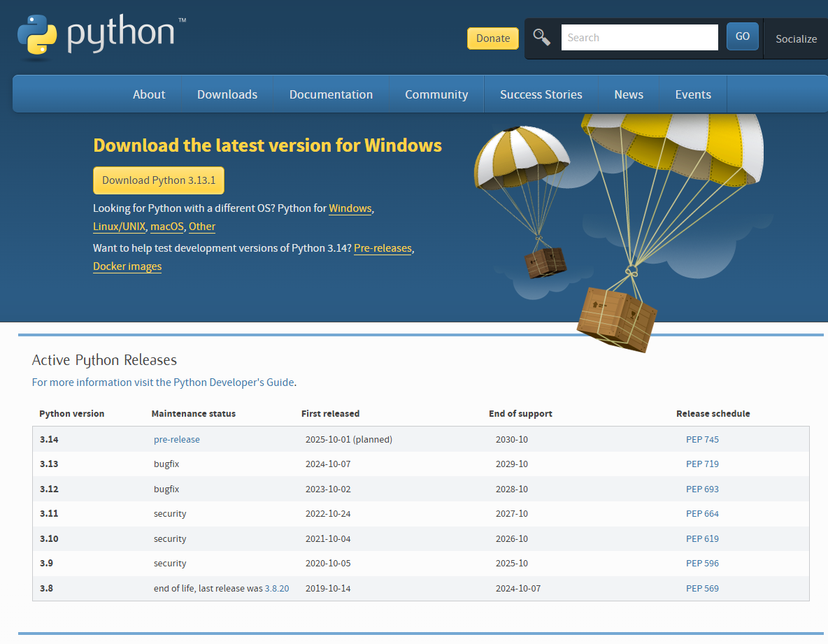828x644 pixels.
Task: Follow the Windows OS link
Action: pos(350,208)
